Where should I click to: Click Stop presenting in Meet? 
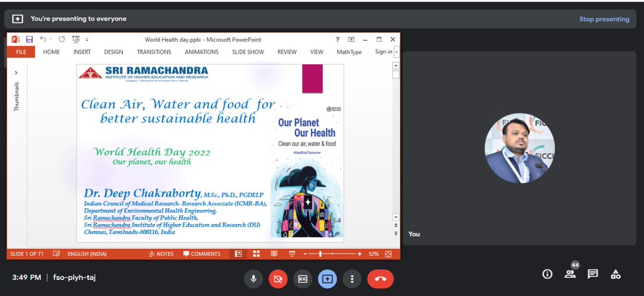[604, 19]
